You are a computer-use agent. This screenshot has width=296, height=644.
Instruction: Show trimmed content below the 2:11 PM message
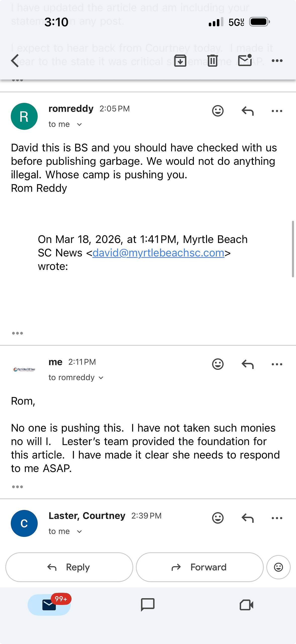(17, 487)
